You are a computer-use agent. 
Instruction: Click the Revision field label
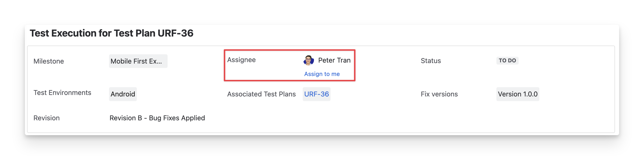[x=47, y=118]
